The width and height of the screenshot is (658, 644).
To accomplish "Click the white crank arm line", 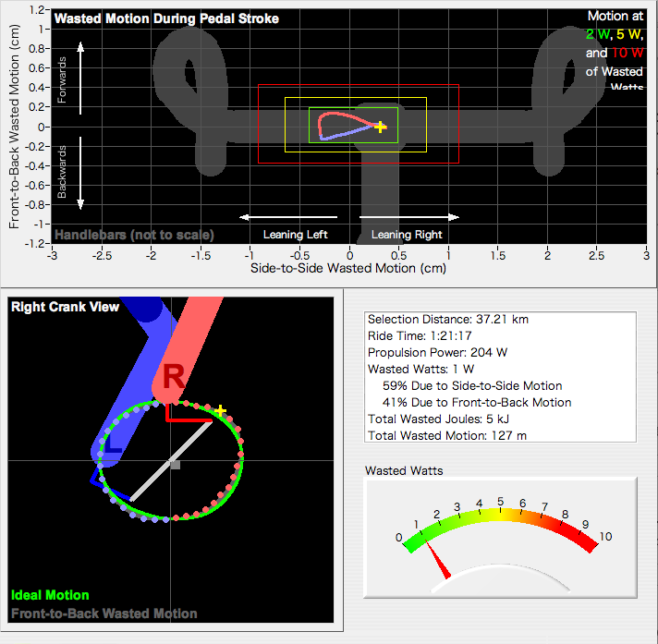I will tap(171, 461).
